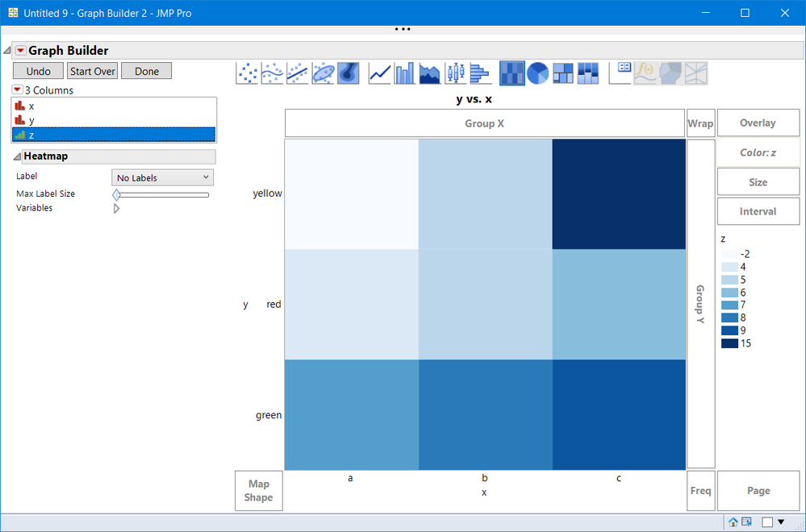The width and height of the screenshot is (806, 532).
Task: Click the Interval drop zone
Action: click(758, 211)
